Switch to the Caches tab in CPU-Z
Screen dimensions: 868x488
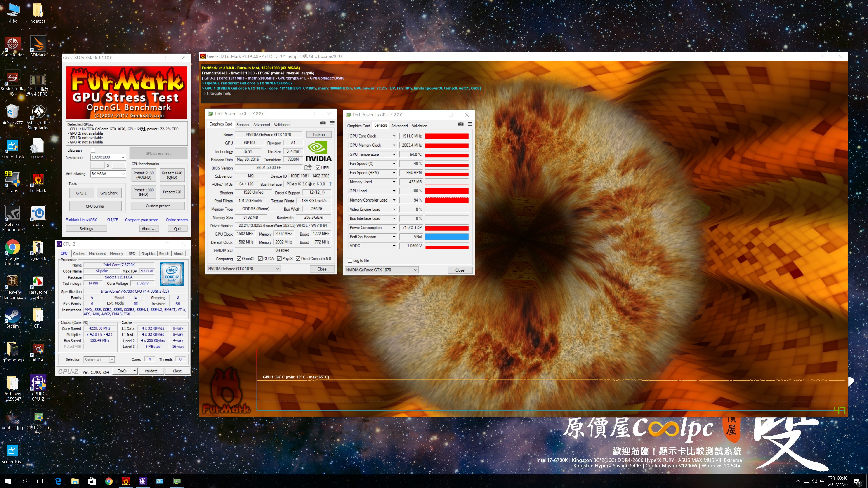79,253
